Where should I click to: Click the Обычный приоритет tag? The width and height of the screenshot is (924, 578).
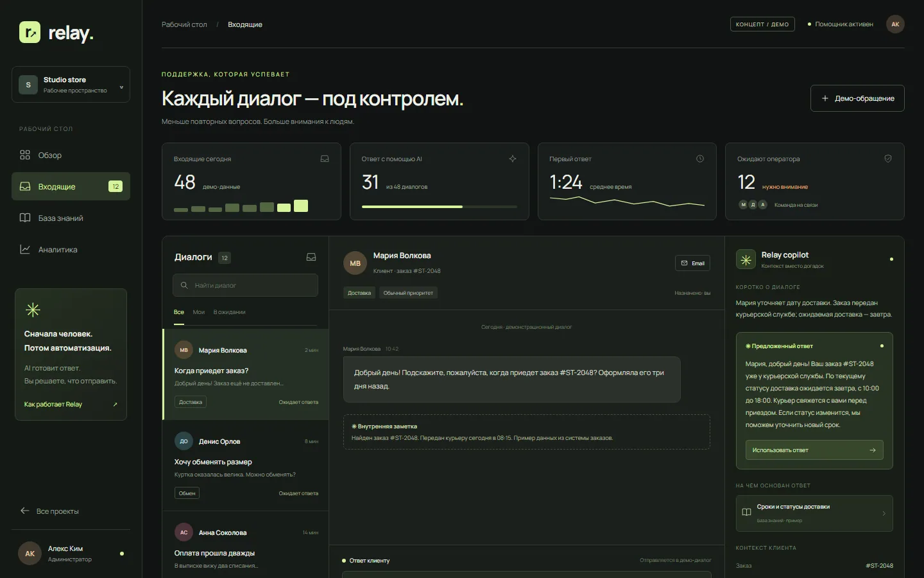coord(408,293)
